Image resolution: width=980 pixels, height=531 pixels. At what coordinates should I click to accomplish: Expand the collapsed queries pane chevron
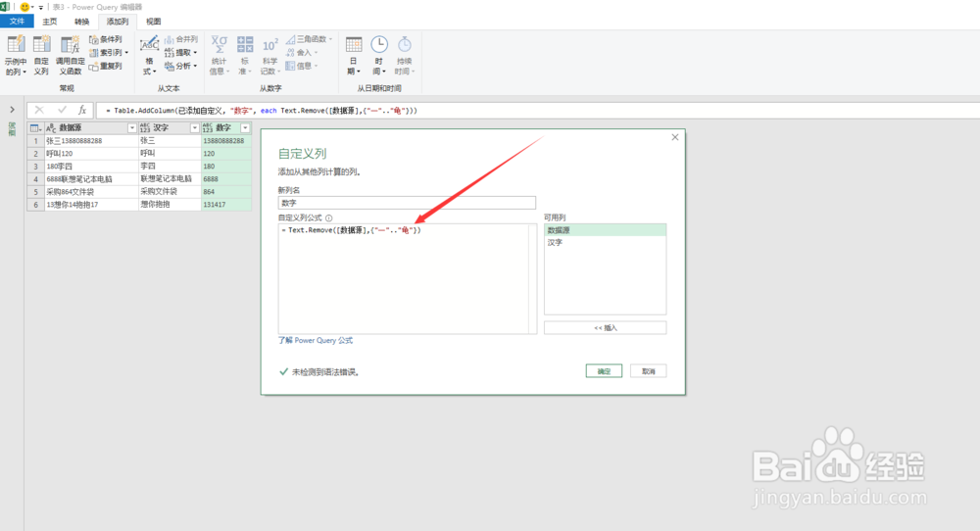(x=12, y=110)
